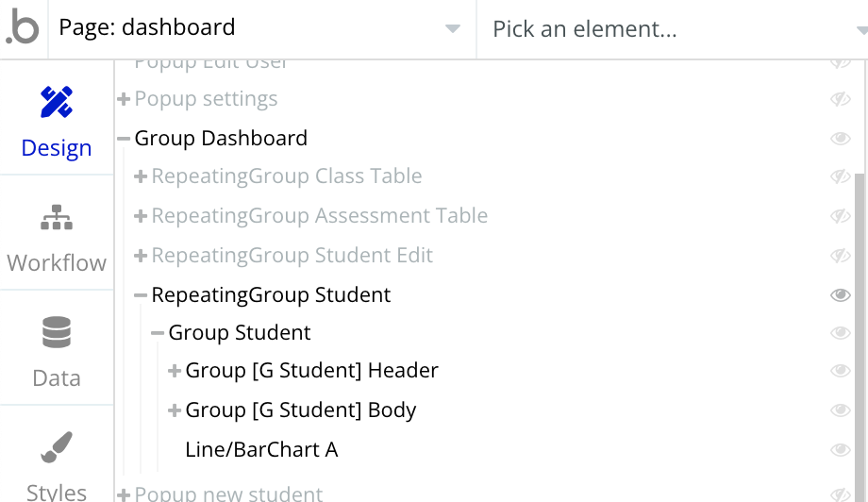This screenshot has height=502, width=868.
Task: Show the hidden Popup settings element
Action: (840, 99)
